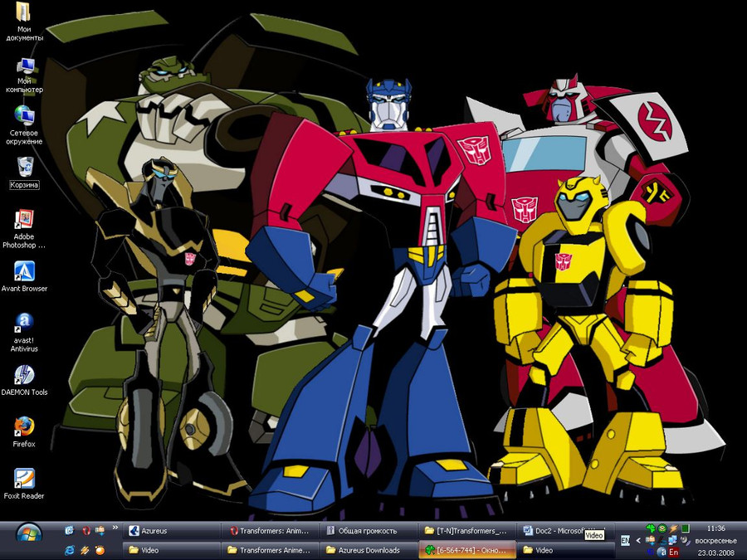Click the date 23.03.2008 in the tray
747x560 pixels.
[716, 553]
